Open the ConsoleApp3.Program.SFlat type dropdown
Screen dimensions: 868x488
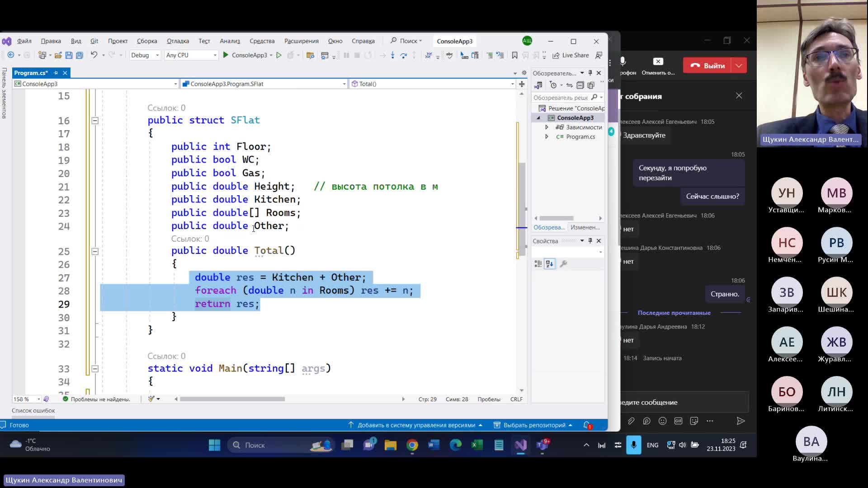pos(264,84)
